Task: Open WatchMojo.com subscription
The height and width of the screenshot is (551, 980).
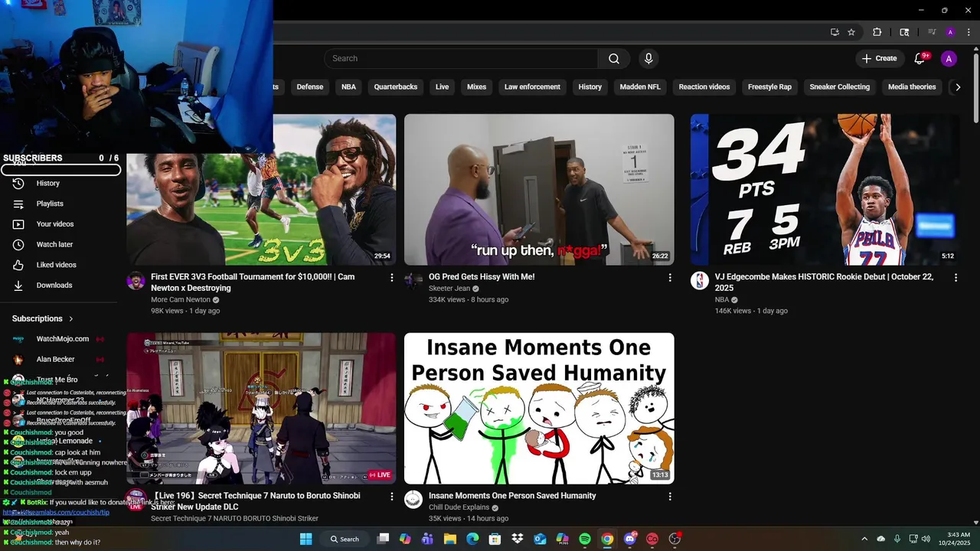Action: [x=61, y=339]
